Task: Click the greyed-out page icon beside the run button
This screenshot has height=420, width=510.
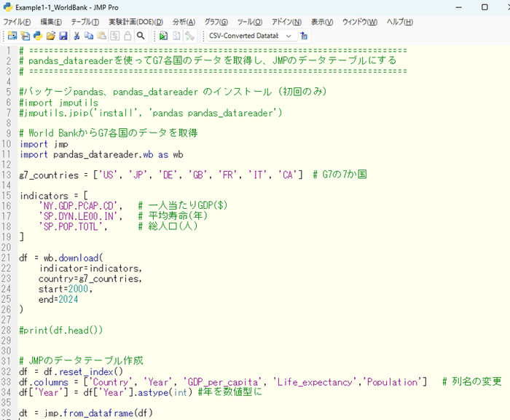Action: coord(176,36)
